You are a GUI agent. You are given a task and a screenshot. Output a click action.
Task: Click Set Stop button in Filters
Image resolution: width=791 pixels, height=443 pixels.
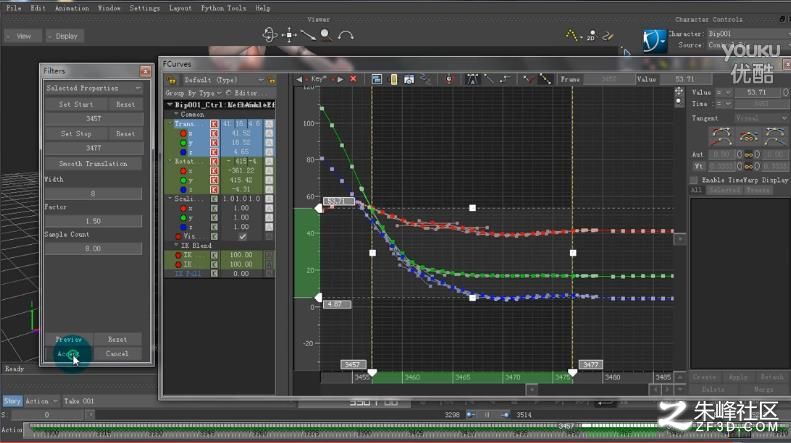coord(76,134)
